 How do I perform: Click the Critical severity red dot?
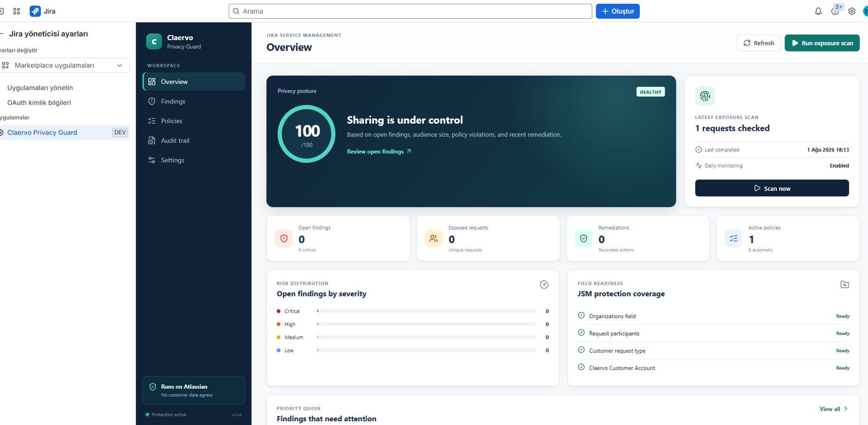pos(279,311)
